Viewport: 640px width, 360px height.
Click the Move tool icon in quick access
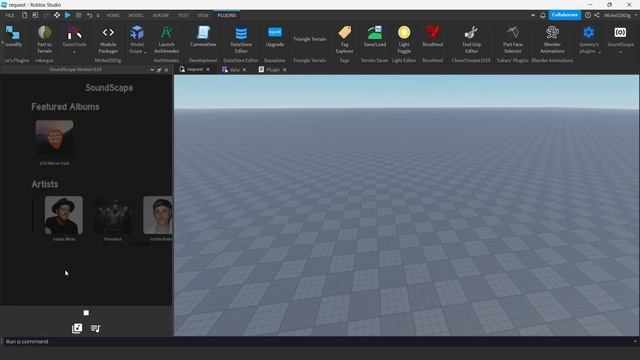click(57, 15)
